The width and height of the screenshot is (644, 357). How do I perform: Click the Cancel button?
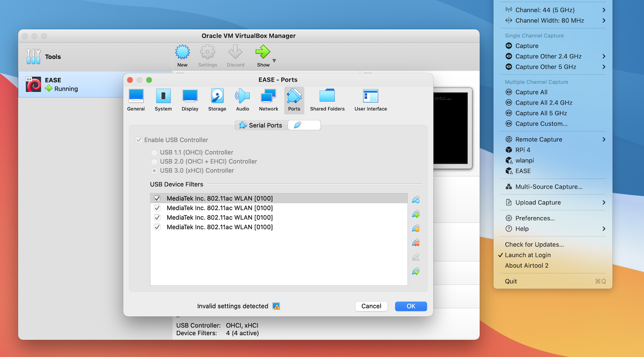coord(371,306)
